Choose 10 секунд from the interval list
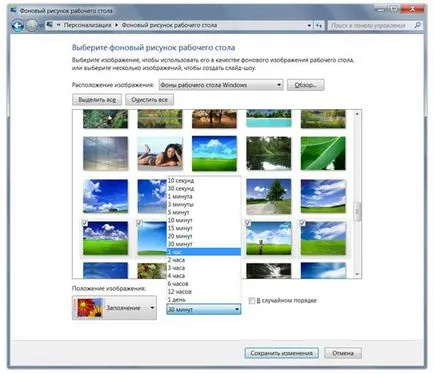This screenshot has height=374, width=434. pos(203,180)
